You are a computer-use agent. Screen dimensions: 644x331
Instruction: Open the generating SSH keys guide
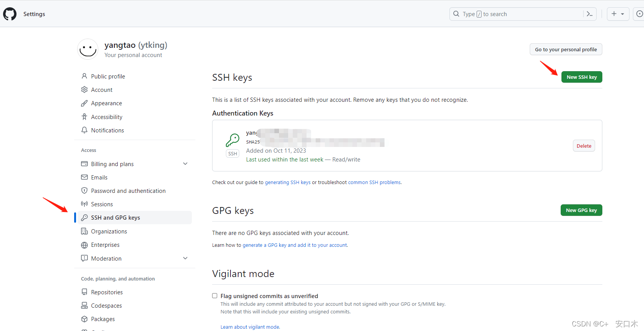(x=287, y=183)
